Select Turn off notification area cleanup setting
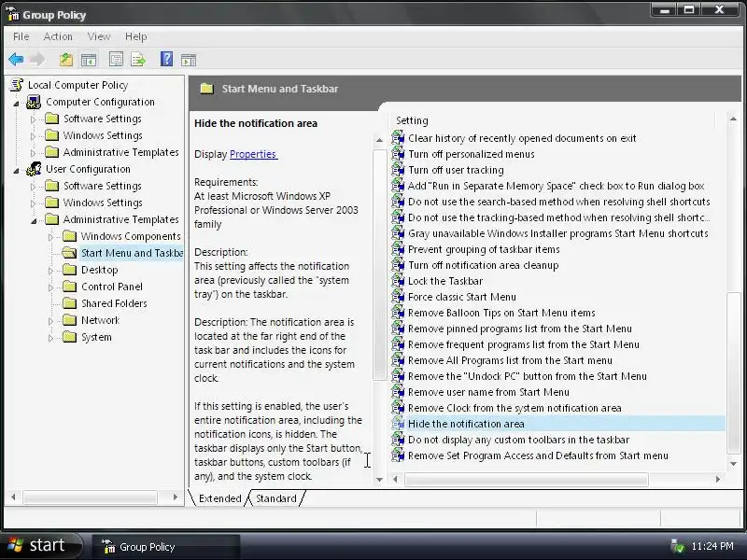Image resolution: width=747 pixels, height=560 pixels. [483, 265]
